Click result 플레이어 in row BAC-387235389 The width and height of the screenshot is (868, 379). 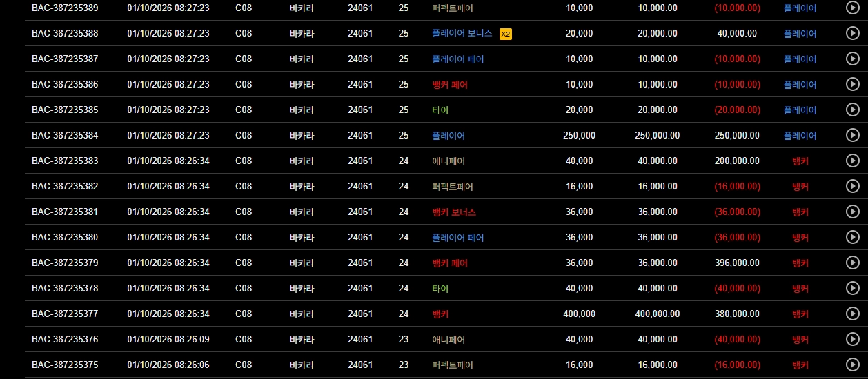tap(800, 8)
